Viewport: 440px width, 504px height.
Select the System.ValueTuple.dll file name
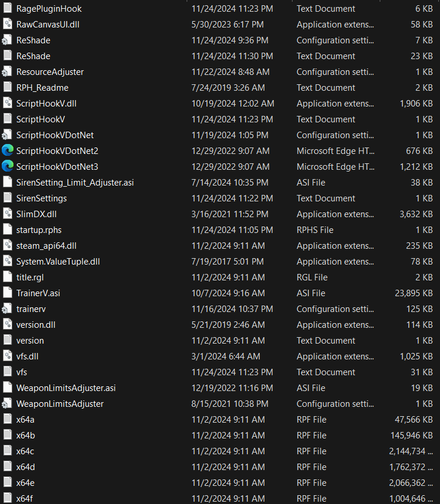pos(58,261)
